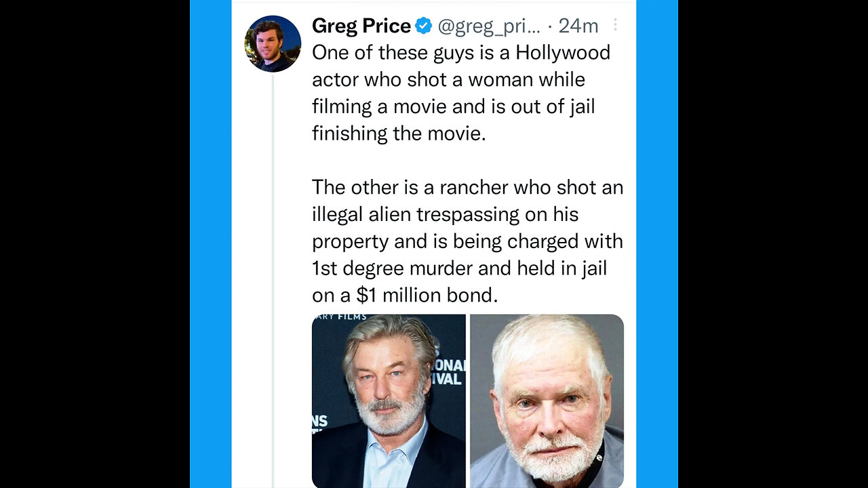Open the tweet's 24m timestamp
Viewport: 868px width, 488px height.
(578, 26)
